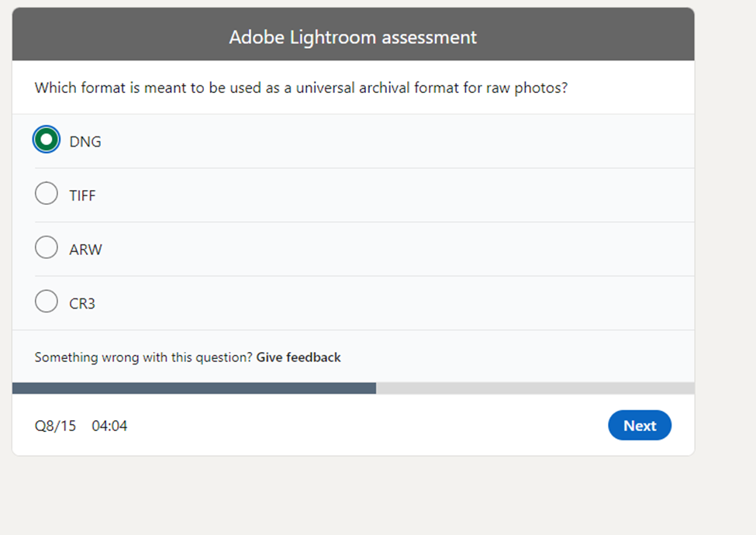The width and height of the screenshot is (756, 535).
Task: Choose TIFF as your answer
Action: (46, 193)
